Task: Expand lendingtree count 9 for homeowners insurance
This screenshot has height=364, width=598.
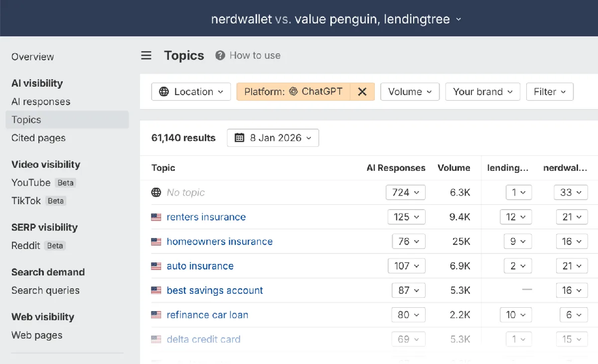Action: click(517, 242)
